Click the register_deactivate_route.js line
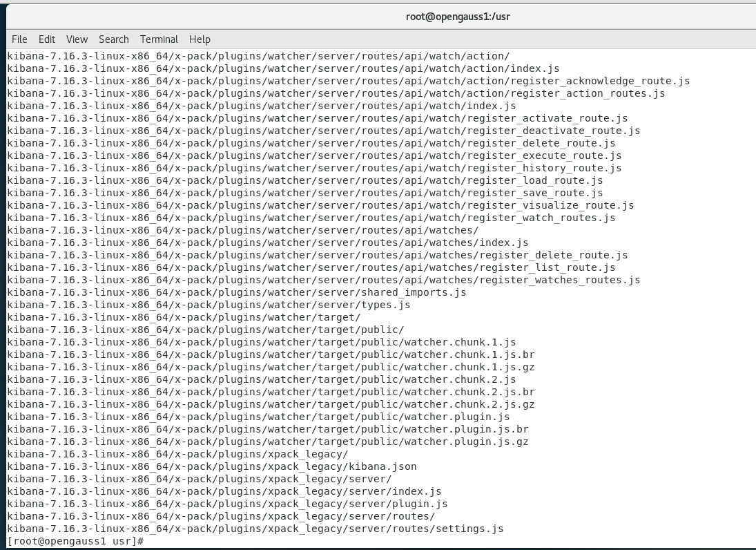This screenshot has height=550, width=756. 324,131
